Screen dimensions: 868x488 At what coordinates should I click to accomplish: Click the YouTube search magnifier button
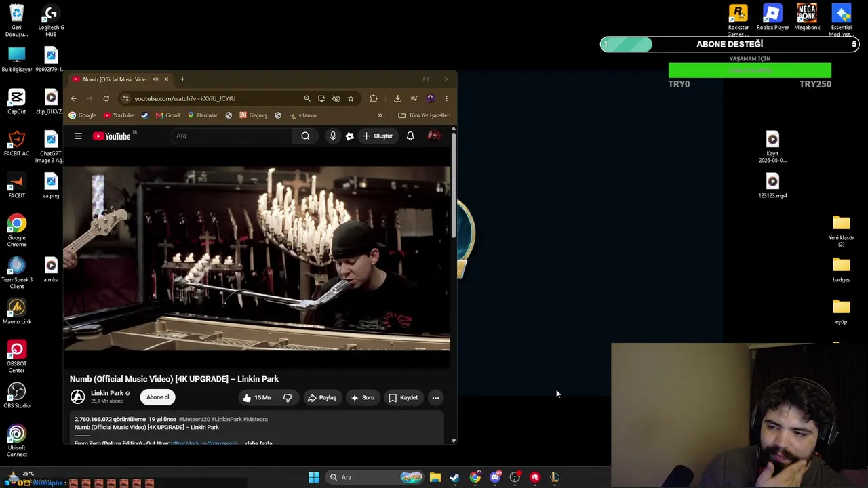(x=305, y=136)
